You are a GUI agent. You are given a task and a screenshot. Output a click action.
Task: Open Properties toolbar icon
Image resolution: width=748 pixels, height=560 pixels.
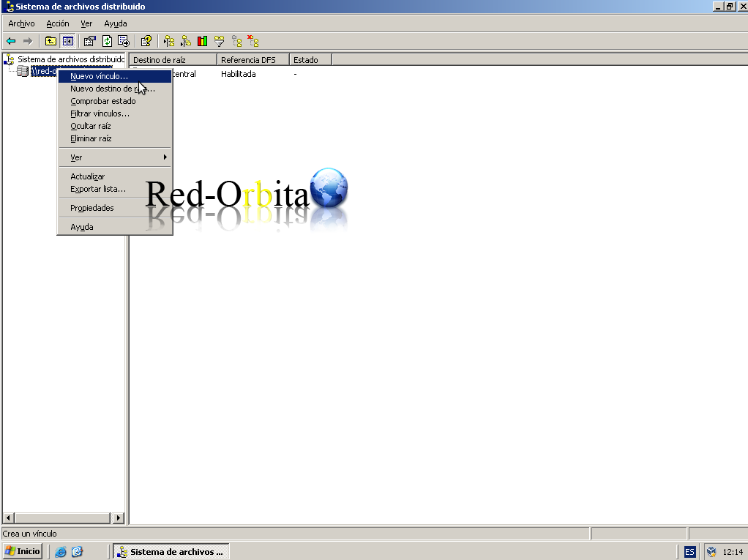click(90, 42)
